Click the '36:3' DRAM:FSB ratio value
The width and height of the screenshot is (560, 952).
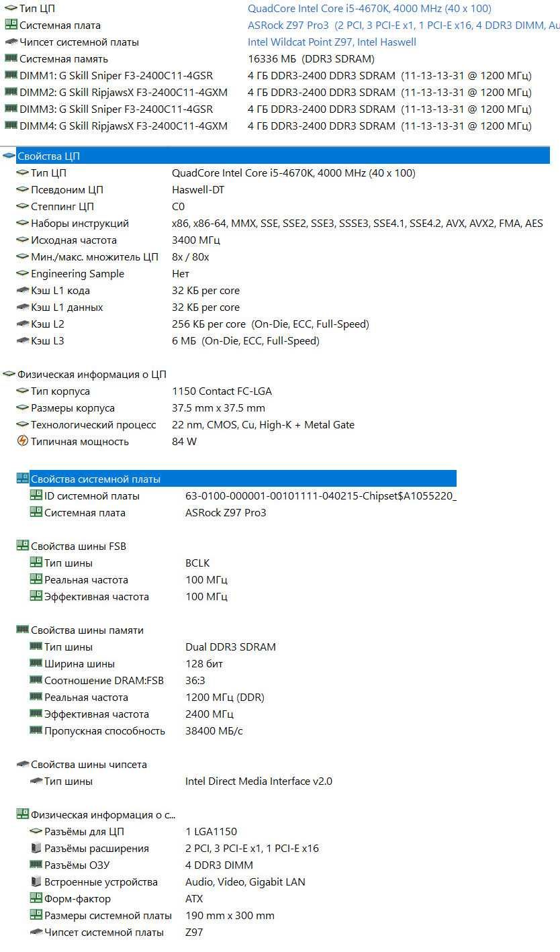195,681
